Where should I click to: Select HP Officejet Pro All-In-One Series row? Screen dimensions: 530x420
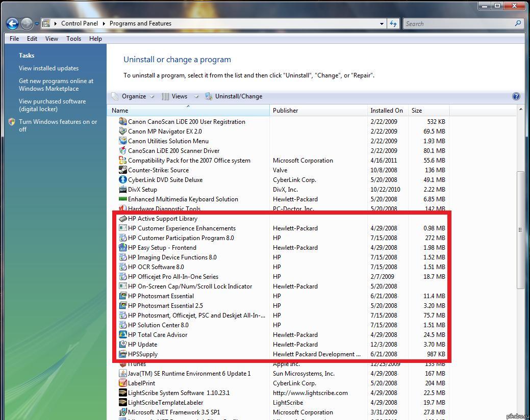click(282, 276)
